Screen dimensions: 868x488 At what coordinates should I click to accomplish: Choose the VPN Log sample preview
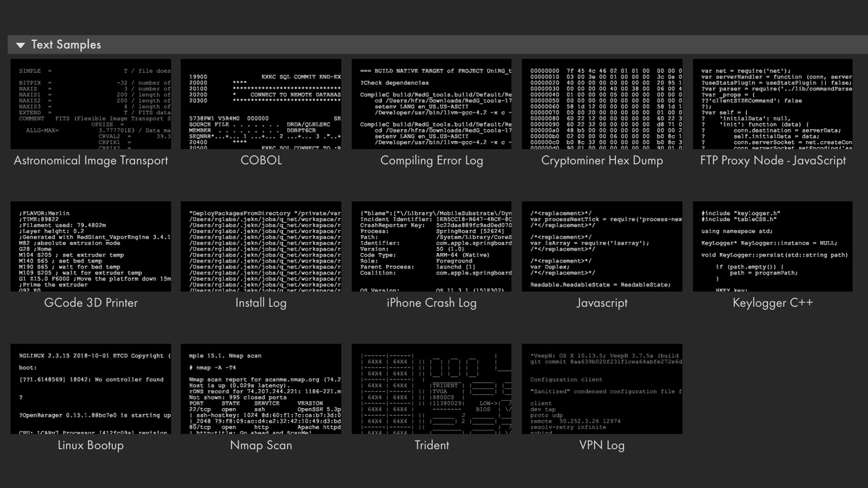602,389
